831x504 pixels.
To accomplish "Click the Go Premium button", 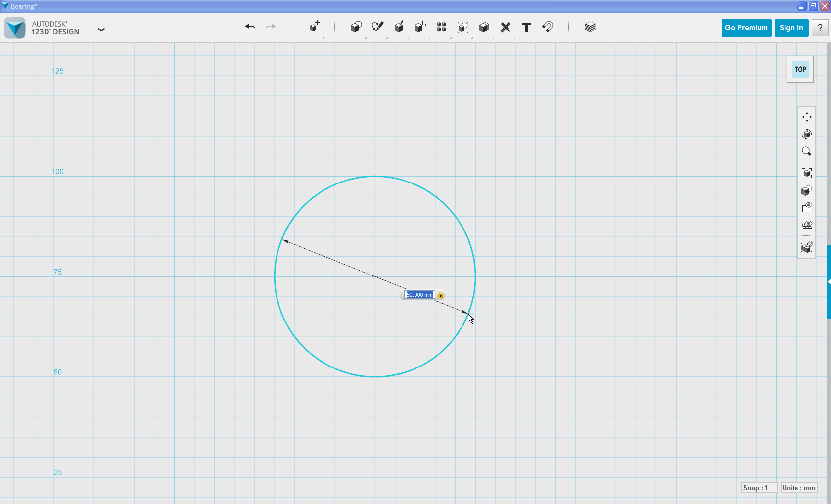I will (x=746, y=28).
